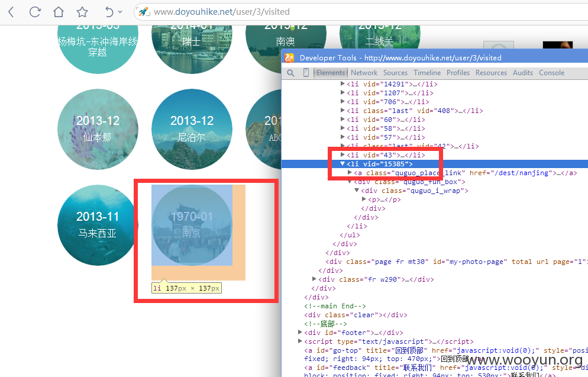Open the 二线关 circle thumbnail
The image size is (588, 377).
[380, 37]
